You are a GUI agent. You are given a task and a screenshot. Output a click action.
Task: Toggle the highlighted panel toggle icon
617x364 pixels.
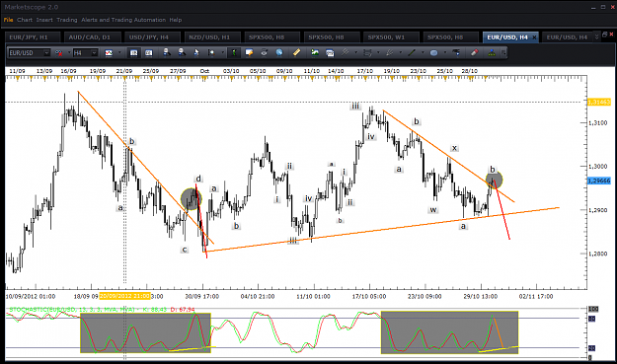tap(134, 52)
